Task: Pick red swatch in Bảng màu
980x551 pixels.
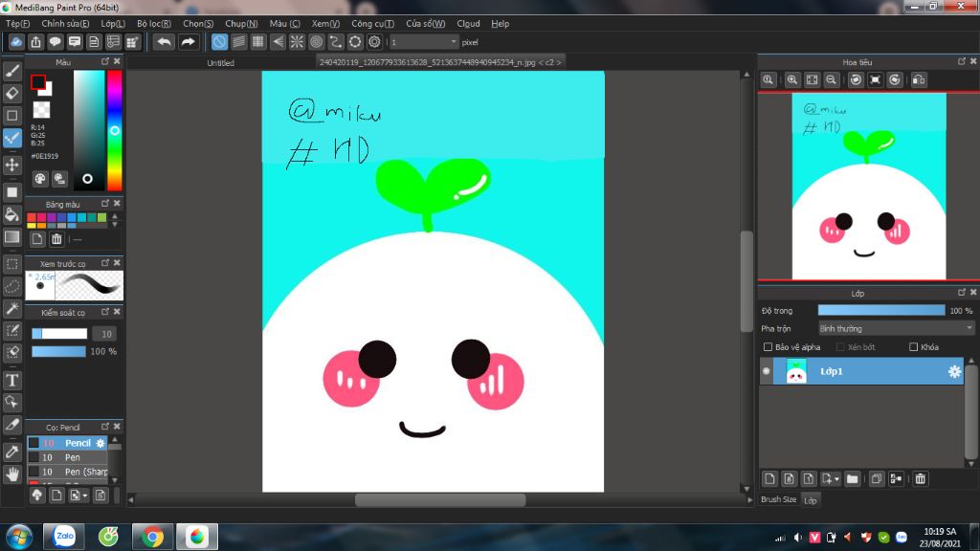Action: tap(32, 217)
